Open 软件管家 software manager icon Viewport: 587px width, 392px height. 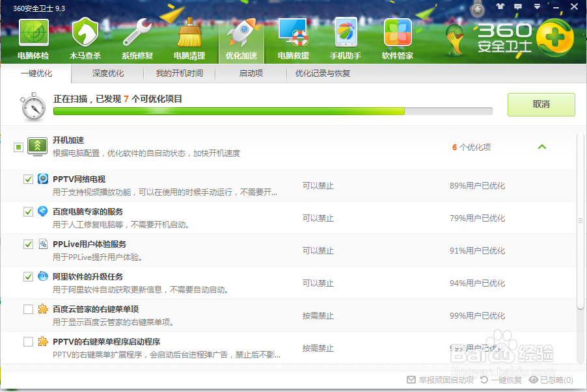(x=397, y=39)
